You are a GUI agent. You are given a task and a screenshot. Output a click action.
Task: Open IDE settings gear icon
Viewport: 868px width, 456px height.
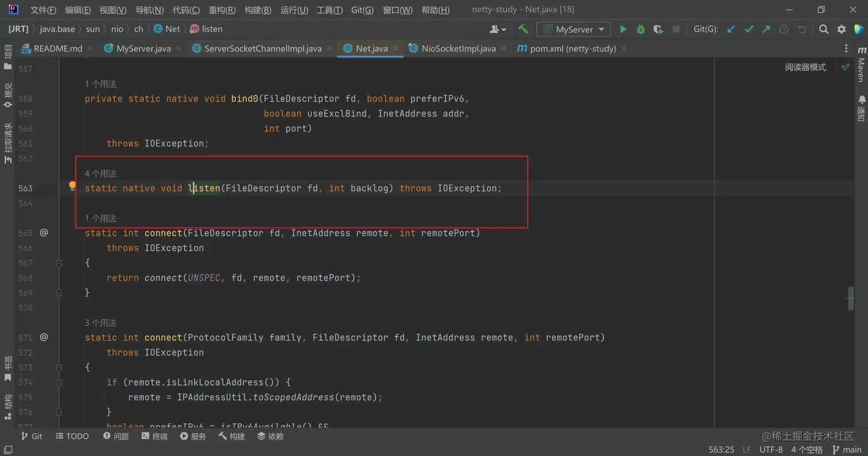pos(841,29)
